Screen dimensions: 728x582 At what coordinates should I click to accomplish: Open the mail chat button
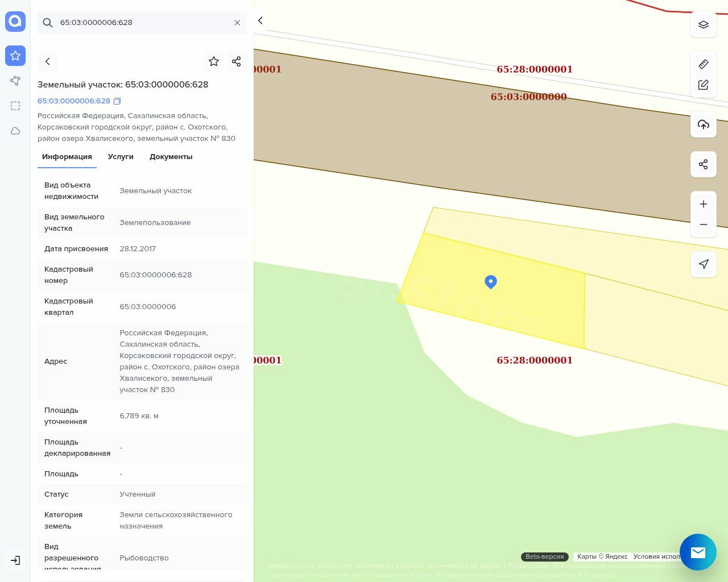698,552
